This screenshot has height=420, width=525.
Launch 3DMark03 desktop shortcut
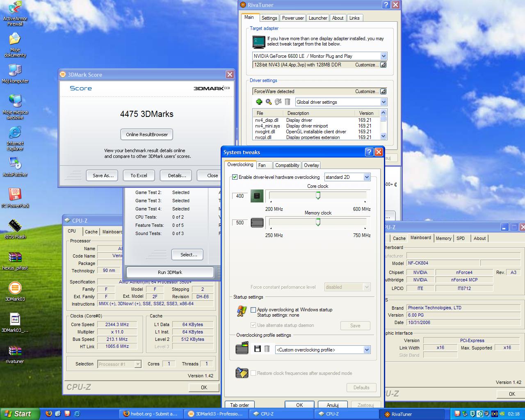coord(15,291)
